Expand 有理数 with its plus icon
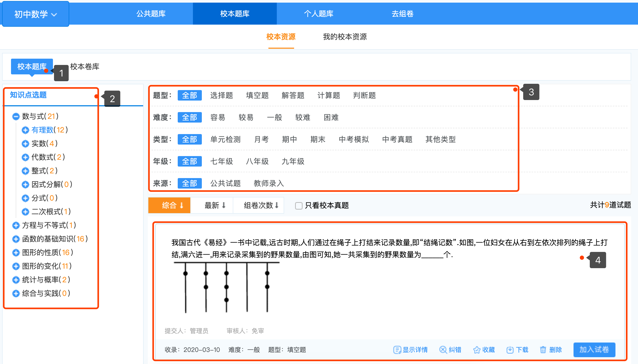This screenshot has height=364, width=638. [x=25, y=130]
